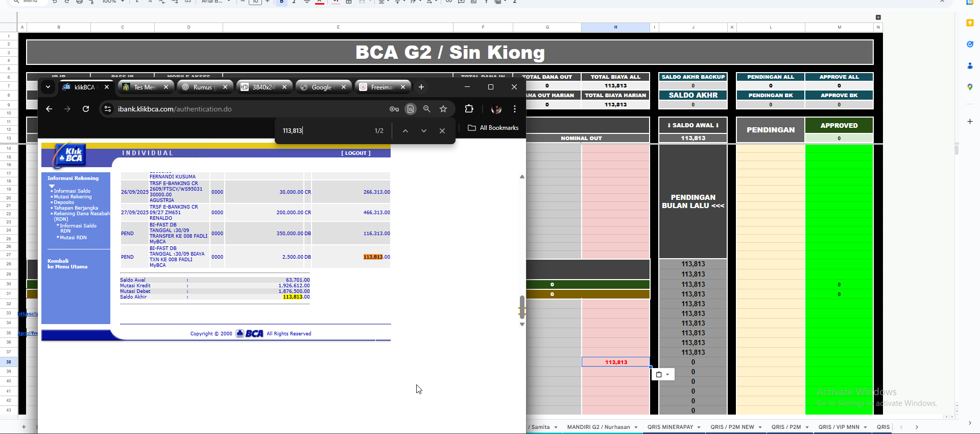Reload the klikBCA page
Image resolution: width=980 pixels, height=434 pixels.
pos(86,109)
